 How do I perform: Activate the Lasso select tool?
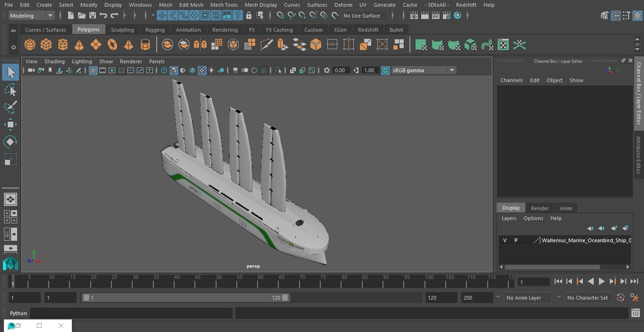point(10,90)
